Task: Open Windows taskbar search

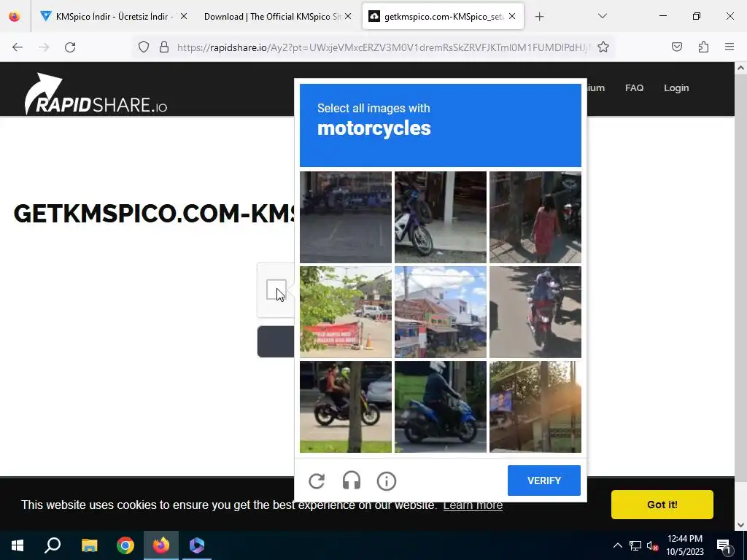Action: [x=53, y=545]
